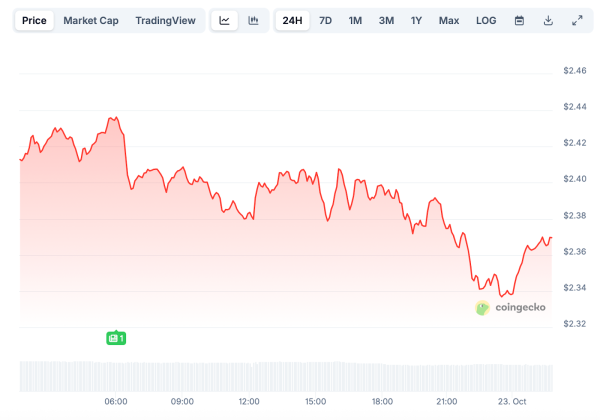Click the green news event marker

[x=116, y=338]
